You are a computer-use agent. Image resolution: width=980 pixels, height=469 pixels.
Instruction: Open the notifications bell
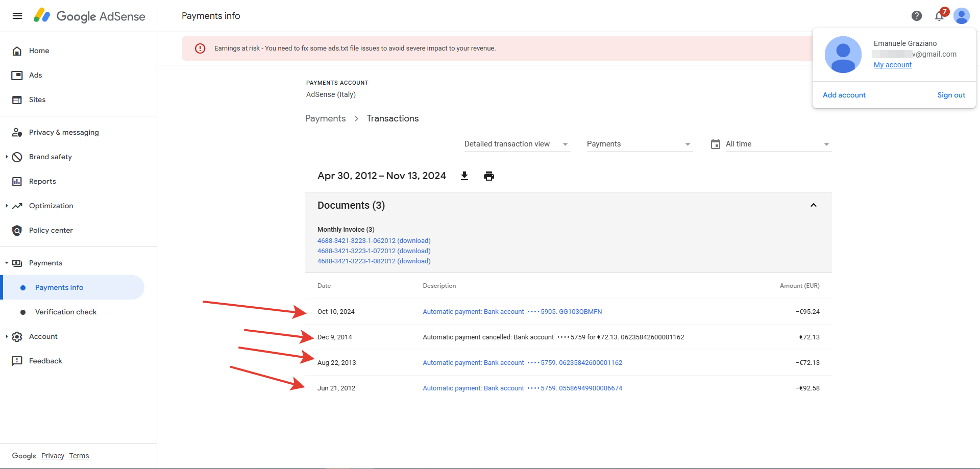pos(939,16)
